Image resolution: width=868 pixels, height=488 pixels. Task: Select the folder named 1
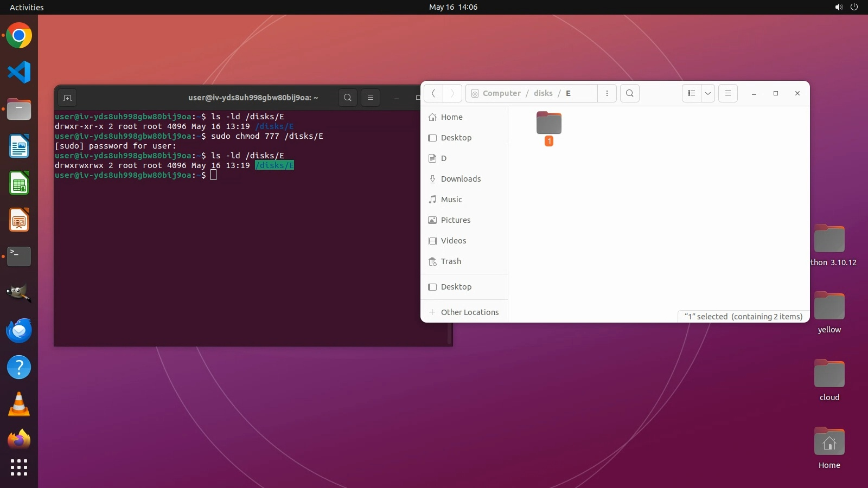click(x=549, y=125)
